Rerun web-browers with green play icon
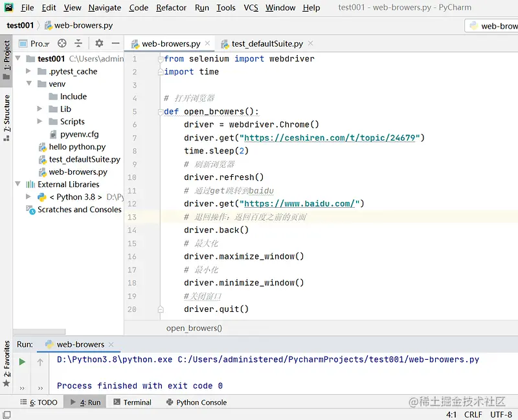The image size is (518, 420). tap(22, 362)
